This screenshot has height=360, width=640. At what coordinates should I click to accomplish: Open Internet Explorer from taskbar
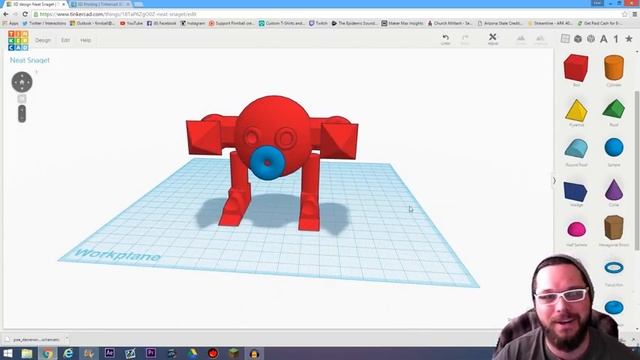pos(68,353)
